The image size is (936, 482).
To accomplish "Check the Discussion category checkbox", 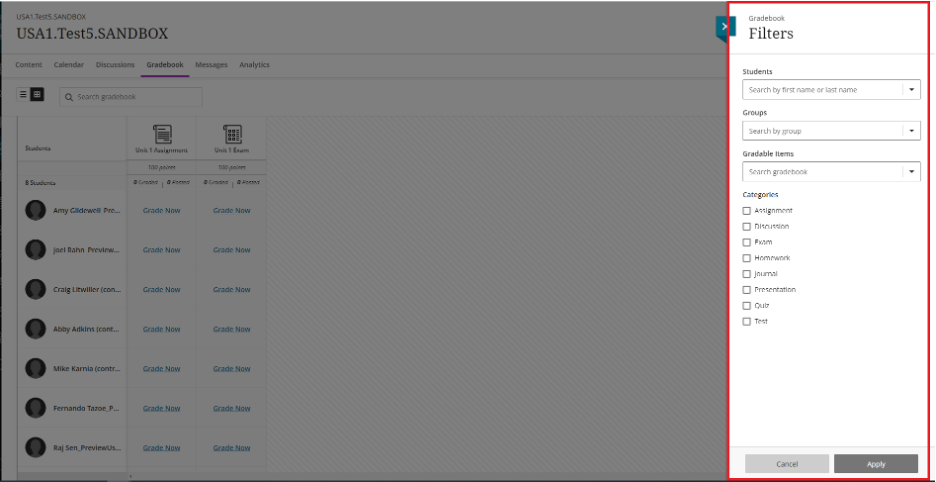I will click(746, 226).
